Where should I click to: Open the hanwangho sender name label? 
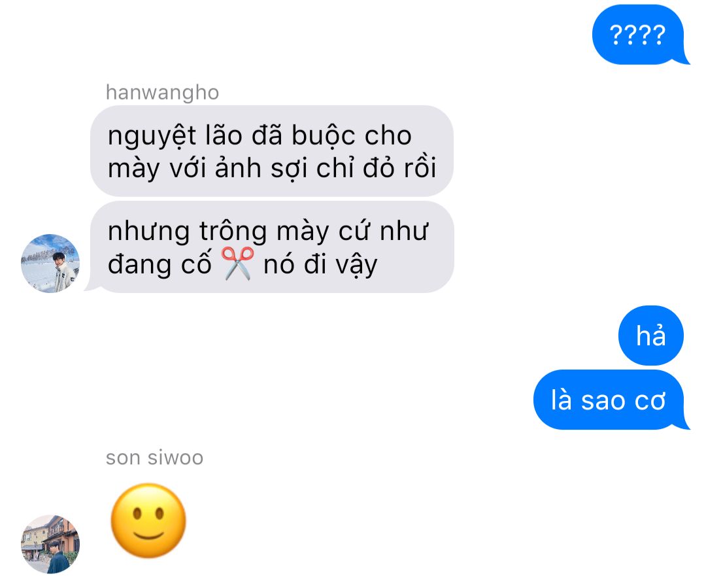coord(163,92)
